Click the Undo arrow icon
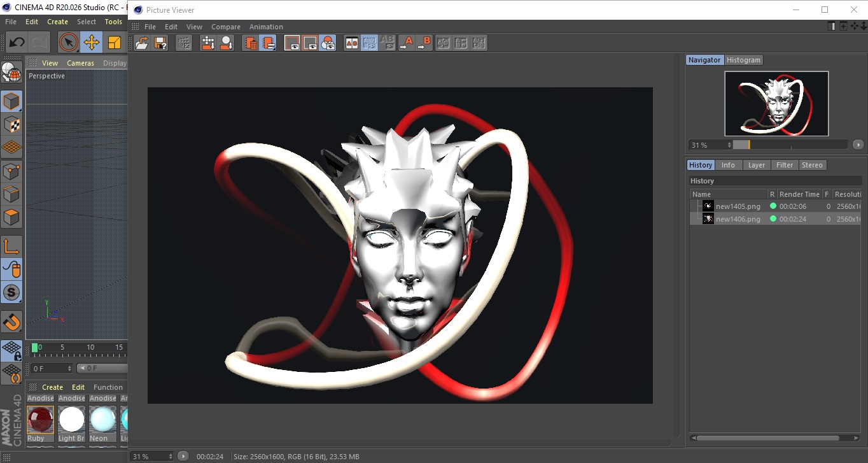Image resolution: width=868 pixels, height=463 pixels. point(17,43)
